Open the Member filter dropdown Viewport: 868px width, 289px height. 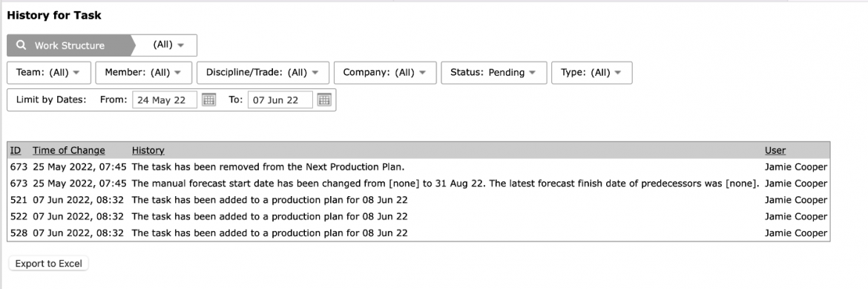144,73
